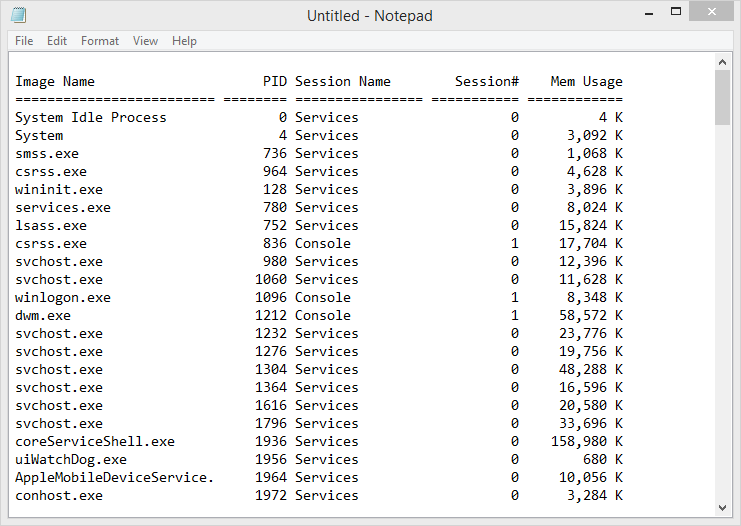Click 'System Idle Process' text

[x=91, y=118]
